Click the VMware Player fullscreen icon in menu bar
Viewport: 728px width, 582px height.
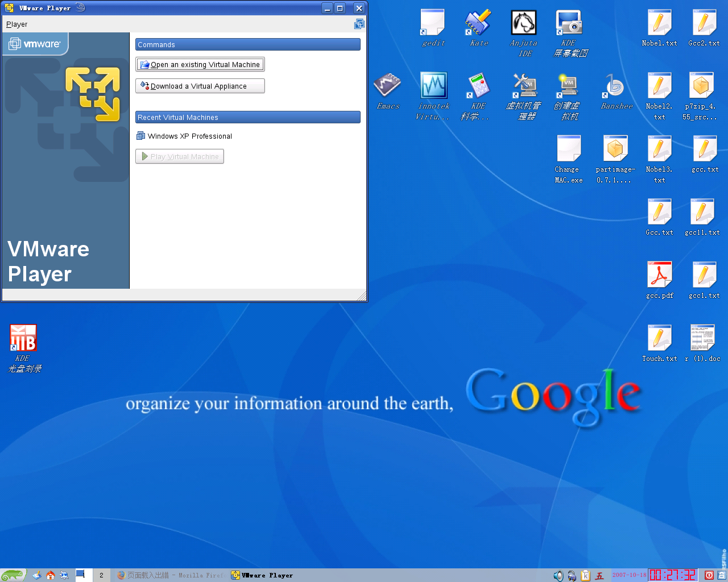pos(359,24)
